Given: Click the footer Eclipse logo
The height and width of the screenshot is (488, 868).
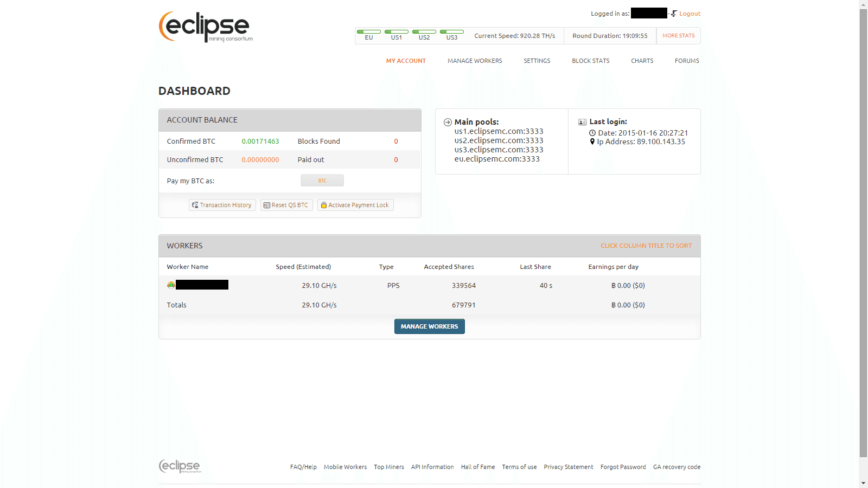Looking at the screenshot, I should (x=180, y=466).
